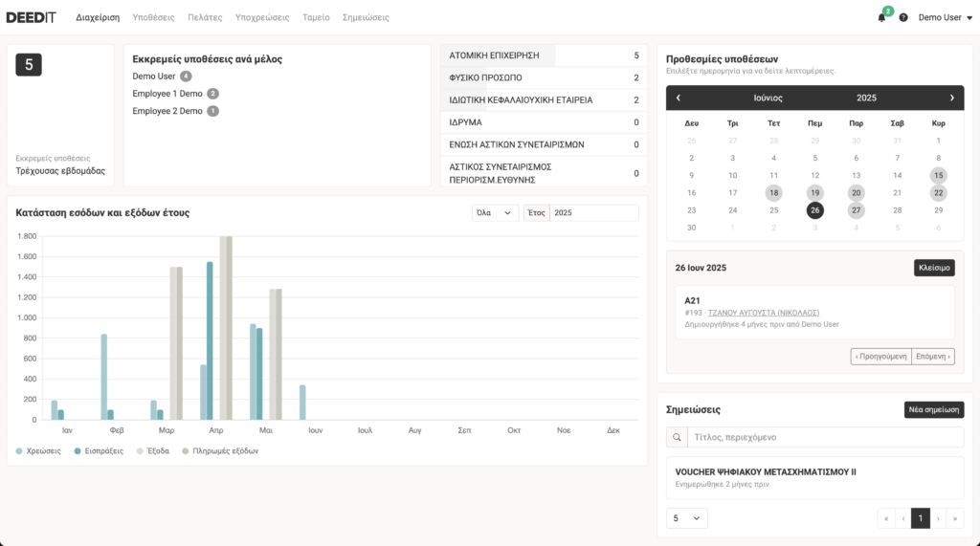980x546 pixels.
Task: Click the search magnifier icon in notes
Action: (678, 437)
